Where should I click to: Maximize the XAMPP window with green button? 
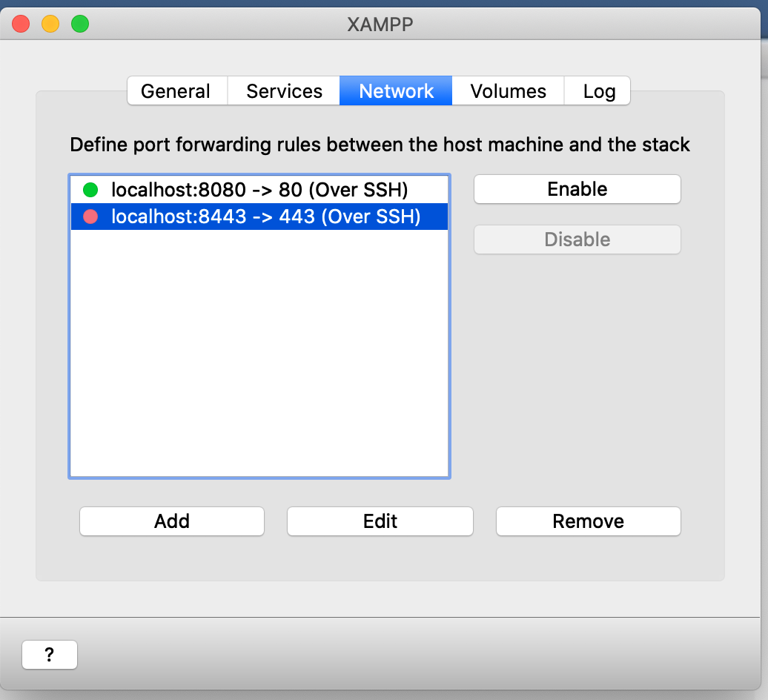click(x=80, y=24)
